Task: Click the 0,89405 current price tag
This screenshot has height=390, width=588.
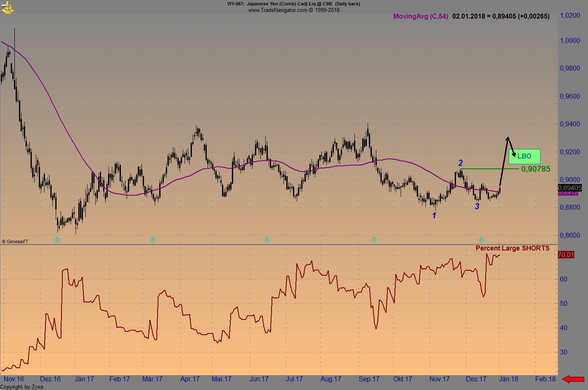Action: pos(569,188)
